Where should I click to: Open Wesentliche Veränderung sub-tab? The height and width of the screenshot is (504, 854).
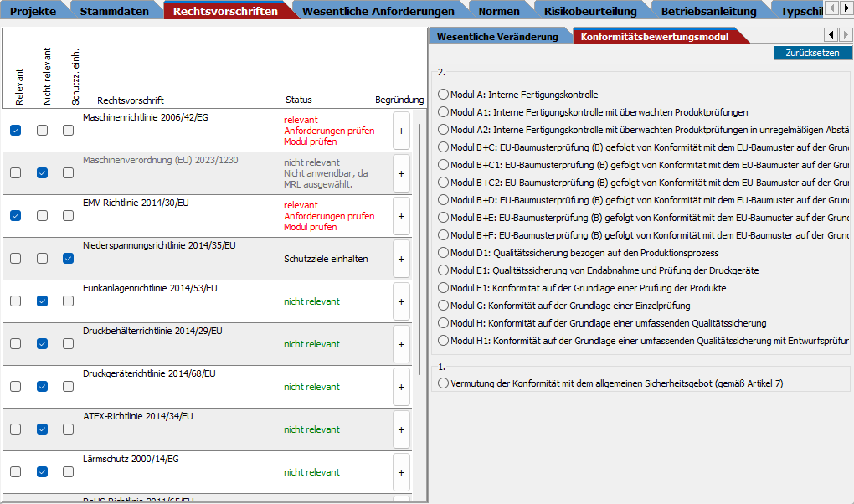pos(496,37)
